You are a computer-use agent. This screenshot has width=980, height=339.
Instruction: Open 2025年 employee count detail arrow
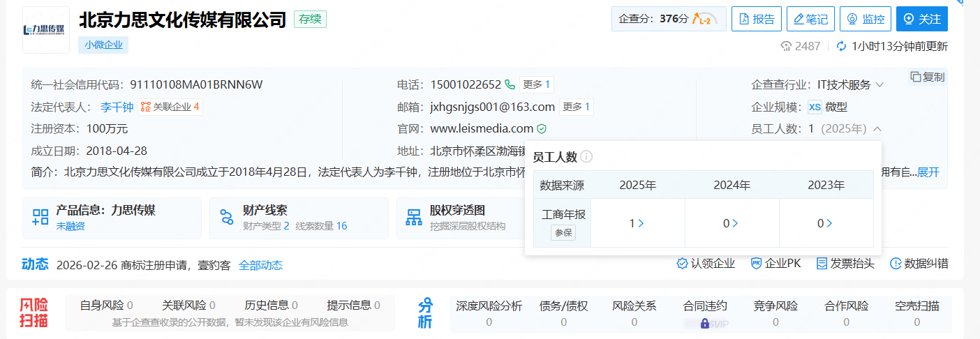coord(641,224)
